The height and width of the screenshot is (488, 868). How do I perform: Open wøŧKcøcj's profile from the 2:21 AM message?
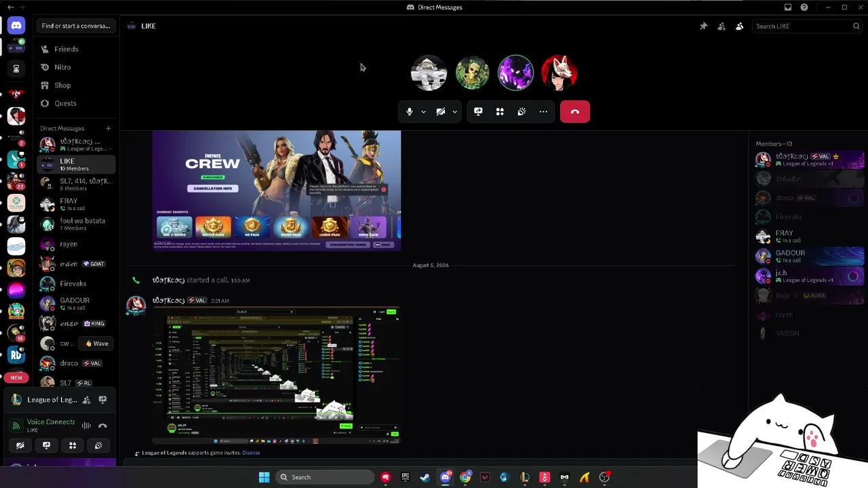(169, 300)
